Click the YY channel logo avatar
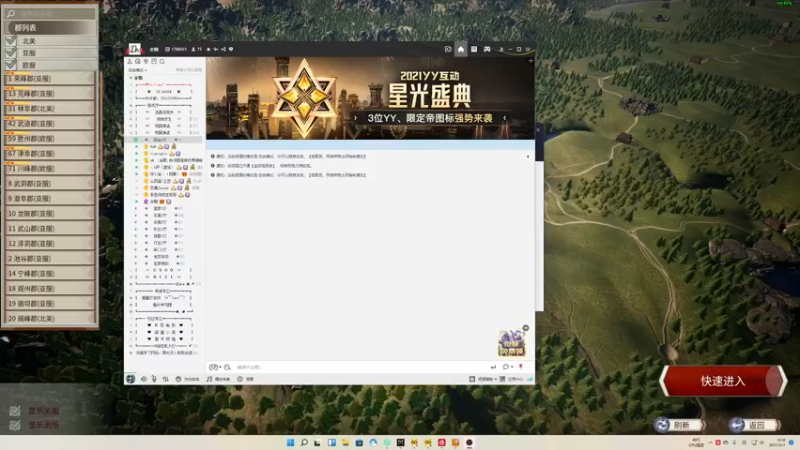Viewport: 800px width, 450px height. coord(134,49)
